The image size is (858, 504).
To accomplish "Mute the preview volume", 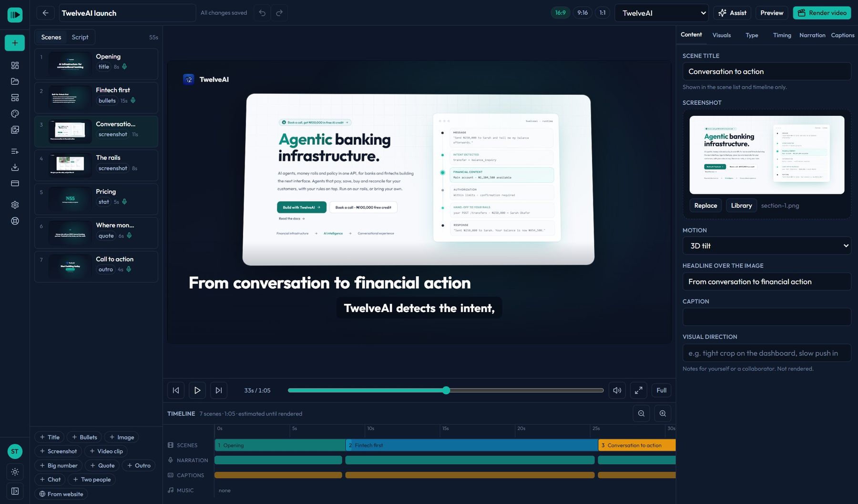I will click(617, 390).
